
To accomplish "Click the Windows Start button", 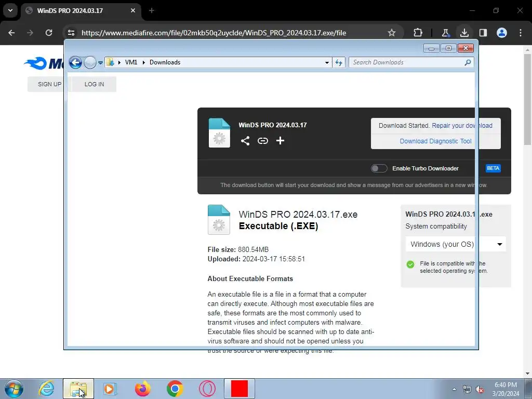I will pyautogui.click(x=14, y=389).
